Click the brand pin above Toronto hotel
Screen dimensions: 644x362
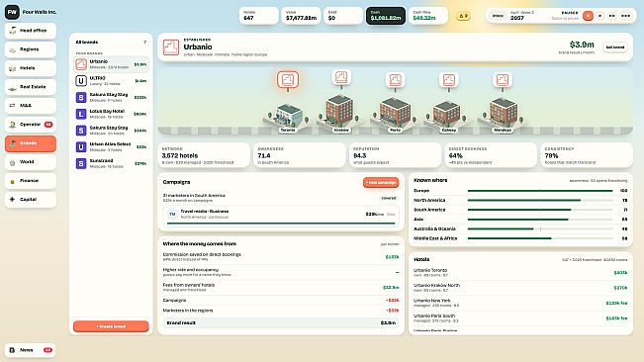pyautogui.click(x=288, y=80)
